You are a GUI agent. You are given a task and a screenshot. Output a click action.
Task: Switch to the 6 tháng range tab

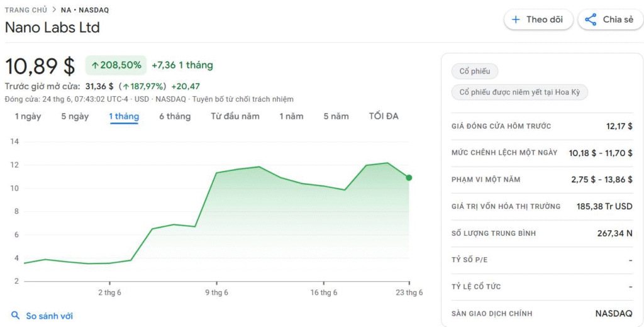pos(175,116)
